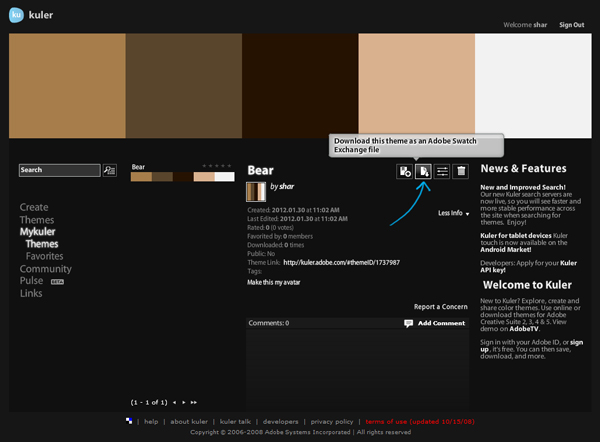This screenshot has width=600, height=442.
Task: Click footer developers link
Action: [x=280, y=422]
